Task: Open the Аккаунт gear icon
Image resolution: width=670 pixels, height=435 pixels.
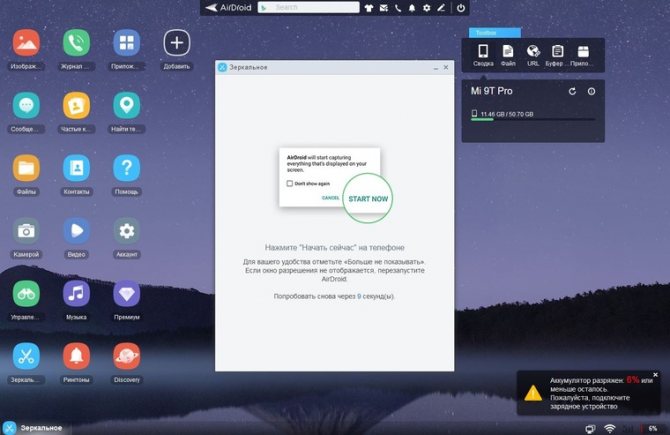Action: [x=126, y=231]
